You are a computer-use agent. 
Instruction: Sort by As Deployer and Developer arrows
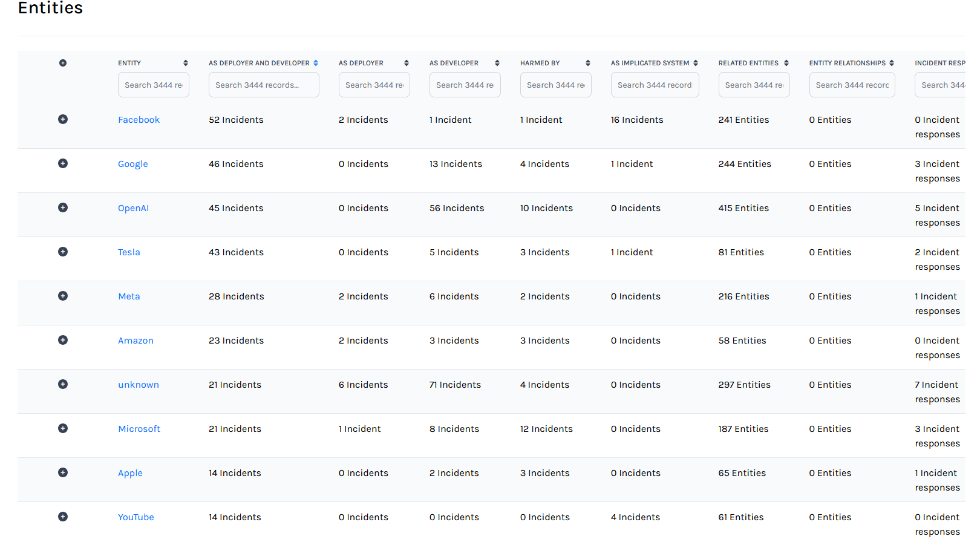316,63
